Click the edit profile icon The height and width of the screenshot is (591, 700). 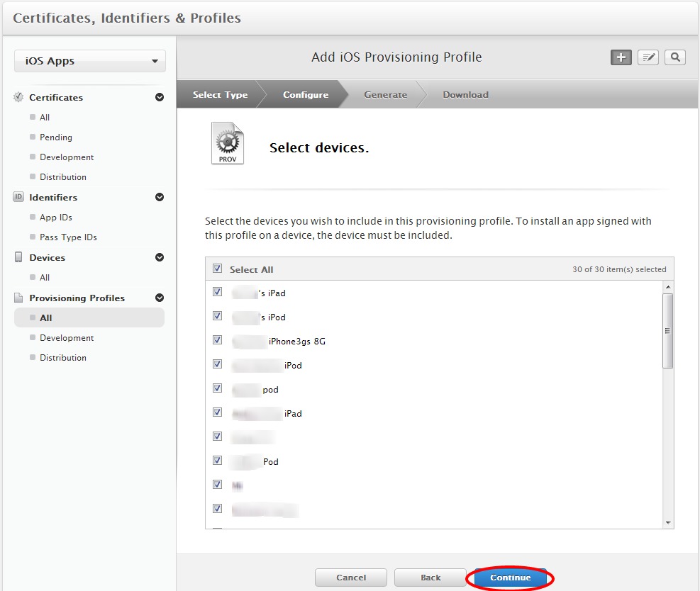[648, 58]
